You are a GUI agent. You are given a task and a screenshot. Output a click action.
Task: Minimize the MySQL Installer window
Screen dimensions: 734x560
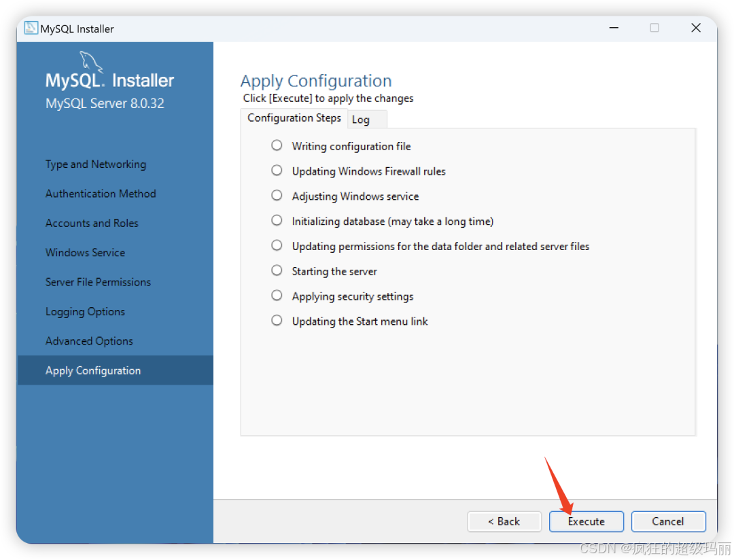coord(614,28)
